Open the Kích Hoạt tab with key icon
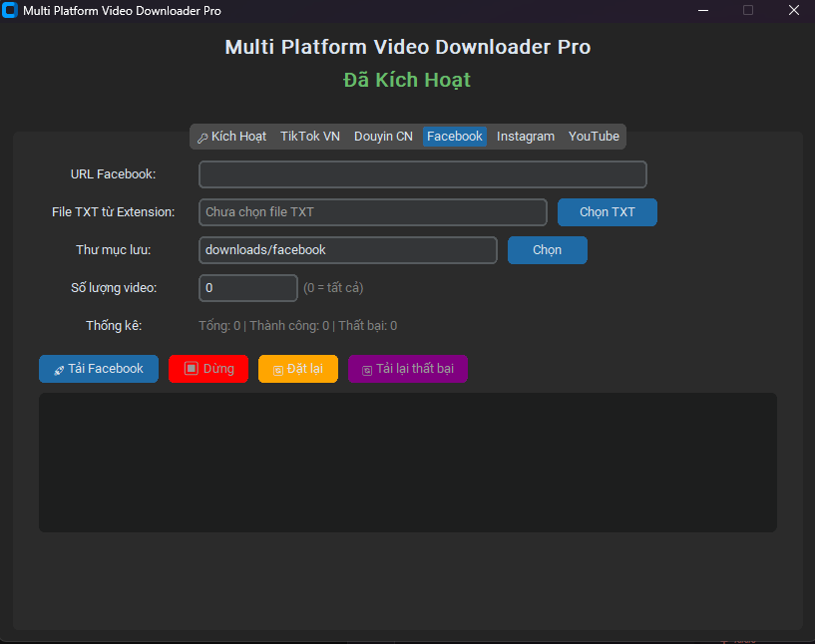815x644 pixels. pyautogui.click(x=231, y=137)
